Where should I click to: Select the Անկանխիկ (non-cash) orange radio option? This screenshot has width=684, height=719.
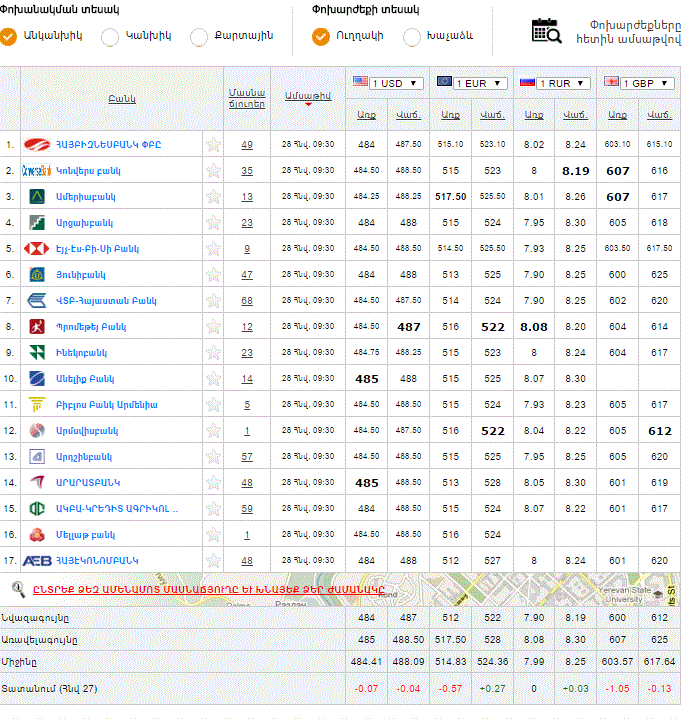[9, 36]
